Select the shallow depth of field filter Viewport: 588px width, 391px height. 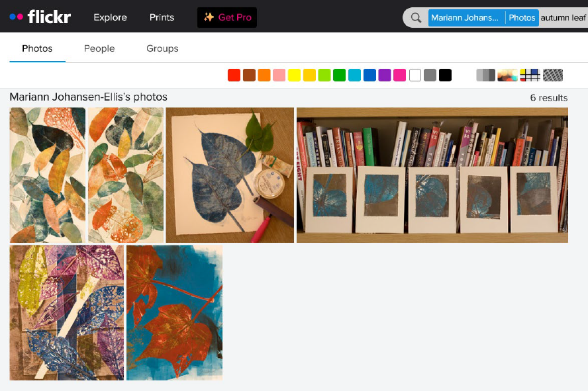(x=507, y=75)
